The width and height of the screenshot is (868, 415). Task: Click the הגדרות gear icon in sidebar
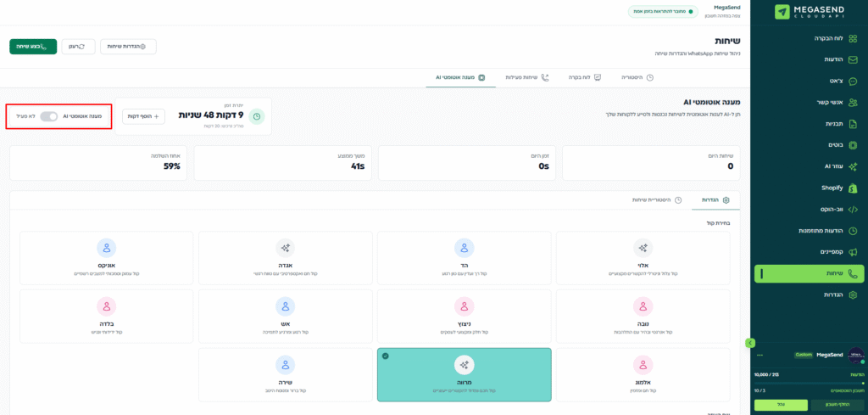coord(853,294)
